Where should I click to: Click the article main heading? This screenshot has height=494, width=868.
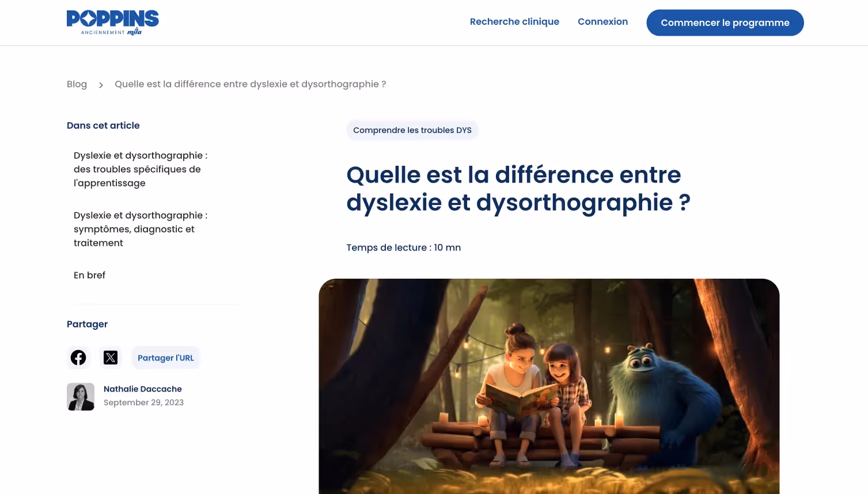coord(518,188)
